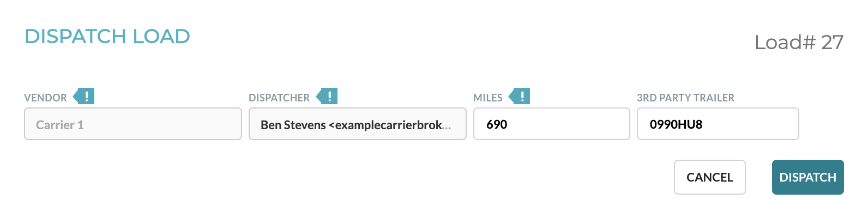Cancel the dispatch load dialog

click(x=710, y=177)
